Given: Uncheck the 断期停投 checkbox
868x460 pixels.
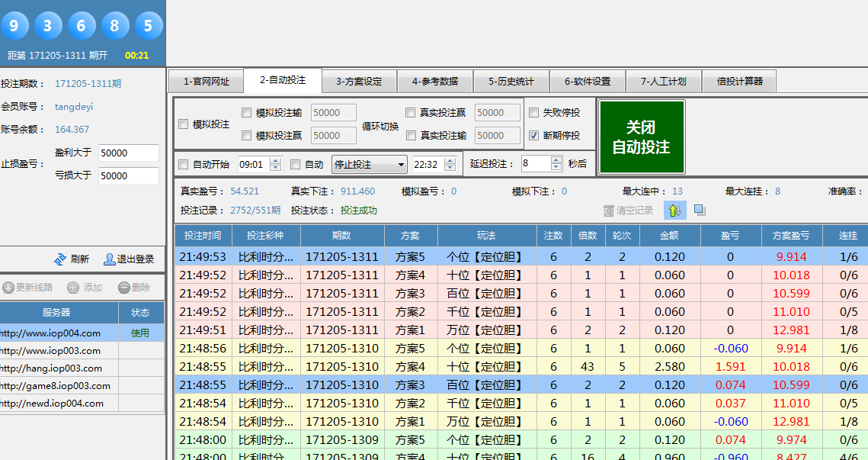Looking at the screenshot, I should coord(534,136).
